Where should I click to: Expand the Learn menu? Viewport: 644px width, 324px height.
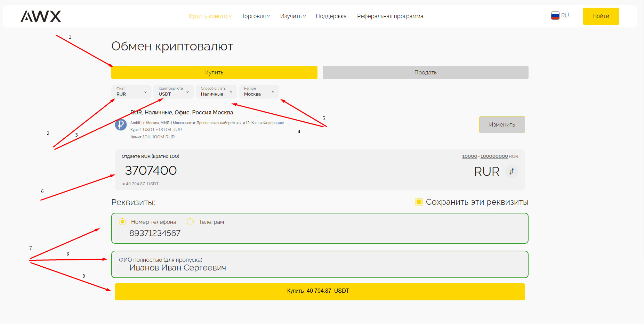pyautogui.click(x=293, y=16)
